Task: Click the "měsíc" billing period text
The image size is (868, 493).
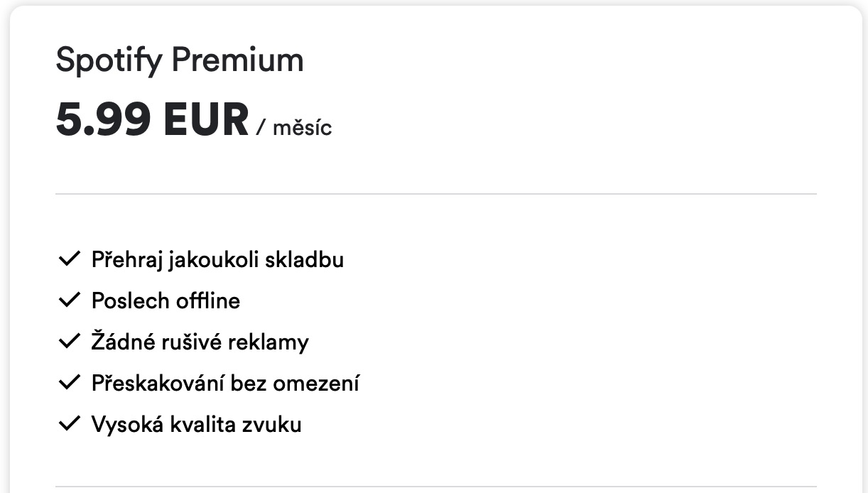Action: pos(302,128)
